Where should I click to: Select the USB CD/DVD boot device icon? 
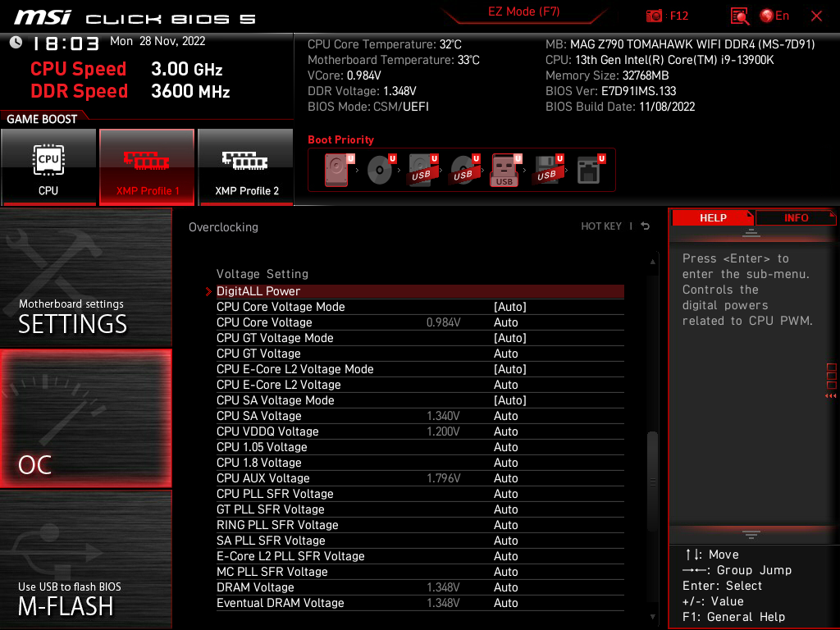pos(464,170)
